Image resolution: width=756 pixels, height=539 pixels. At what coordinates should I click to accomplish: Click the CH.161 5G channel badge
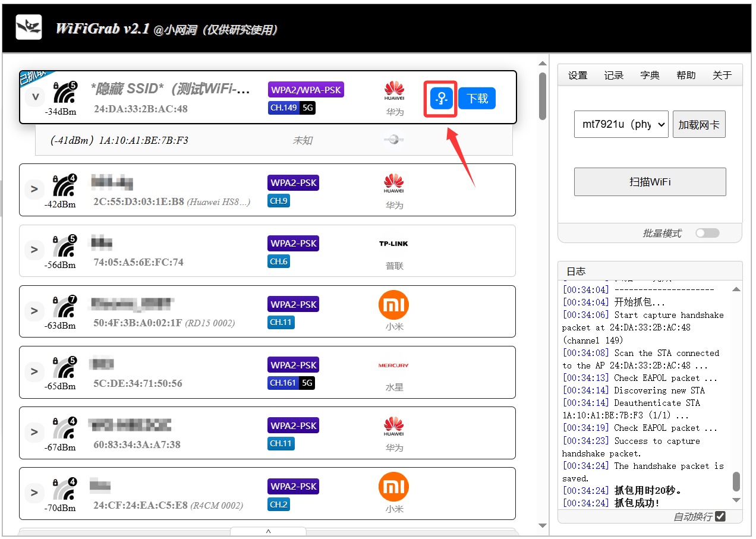[x=291, y=383]
